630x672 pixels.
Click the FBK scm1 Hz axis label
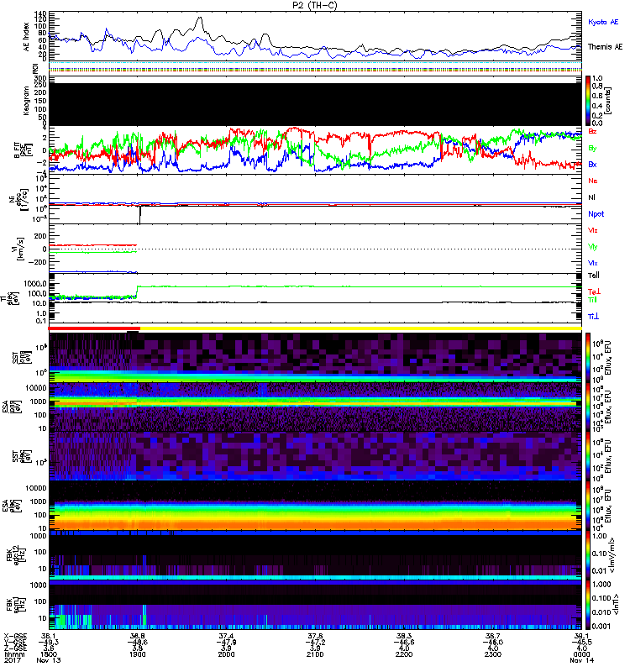click(x=18, y=605)
